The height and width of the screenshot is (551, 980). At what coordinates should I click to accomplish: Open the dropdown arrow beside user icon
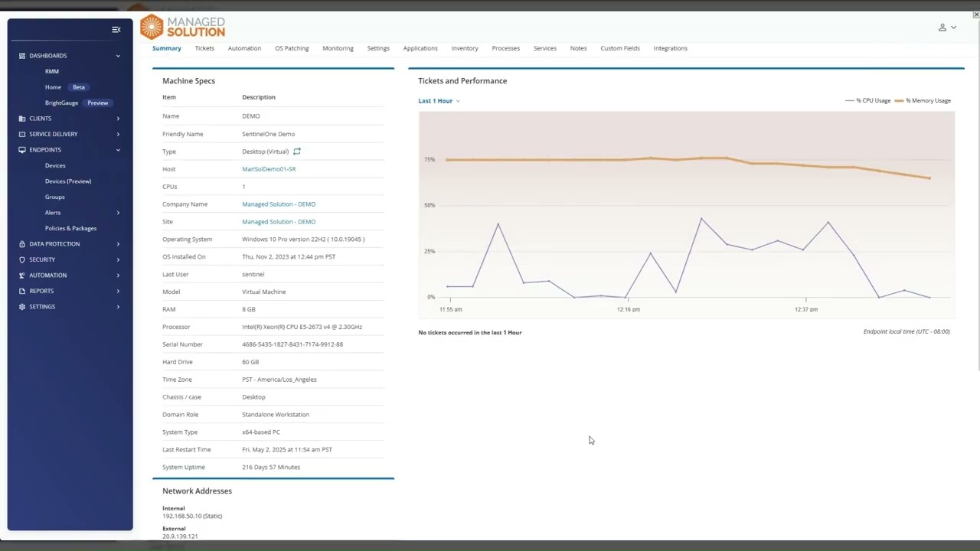coord(953,28)
